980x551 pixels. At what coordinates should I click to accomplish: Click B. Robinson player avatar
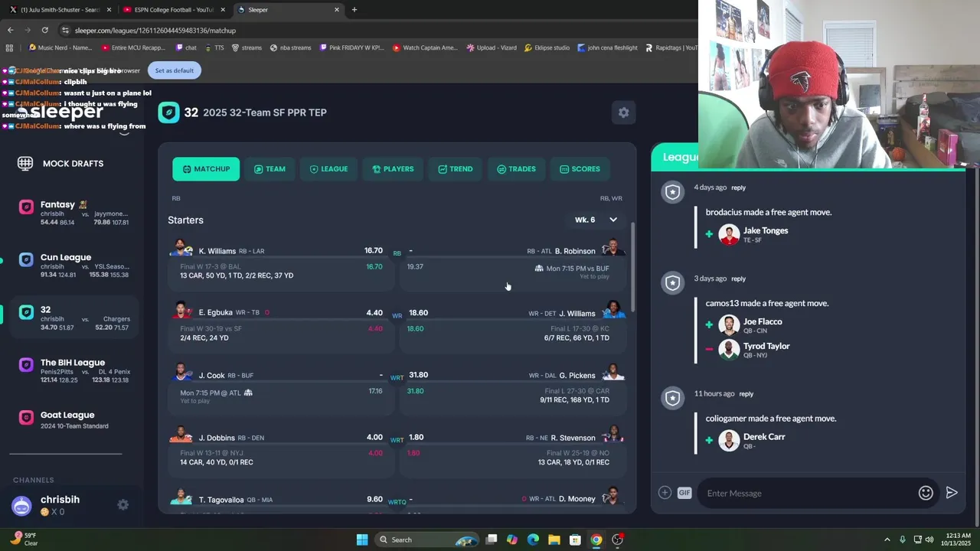pos(612,248)
